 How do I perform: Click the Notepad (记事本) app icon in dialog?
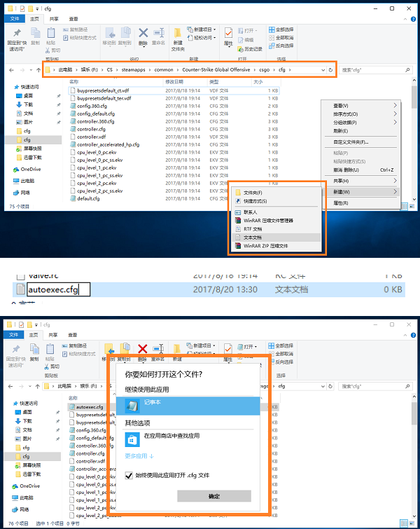pos(132,406)
